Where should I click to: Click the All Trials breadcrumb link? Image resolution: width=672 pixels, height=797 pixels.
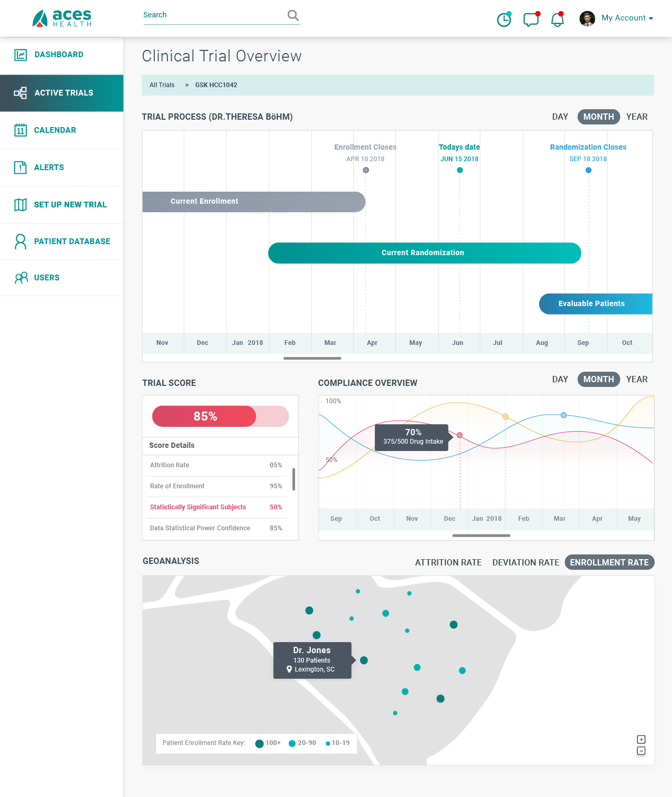coord(162,85)
